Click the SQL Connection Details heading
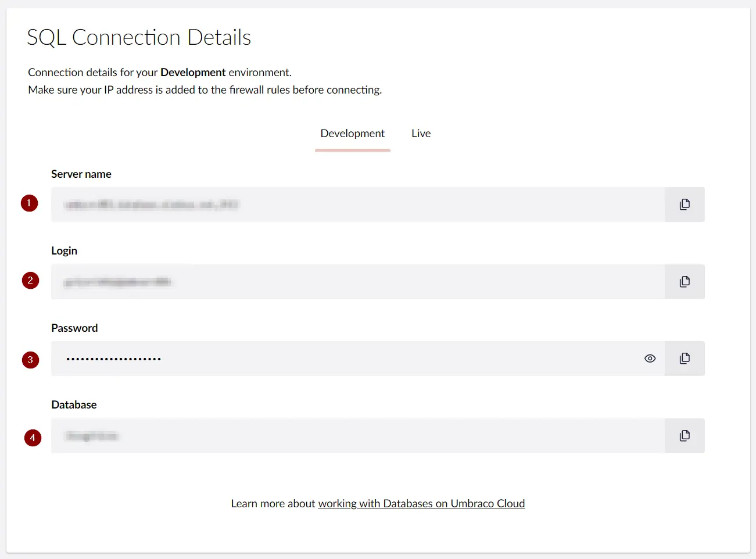The image size is (756, 559). [x=139, y=38]
